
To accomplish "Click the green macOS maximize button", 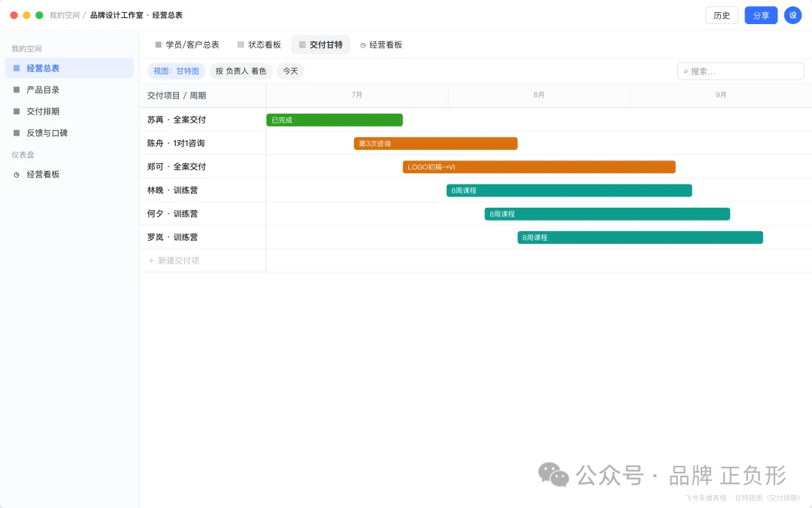I will (39, 15).
